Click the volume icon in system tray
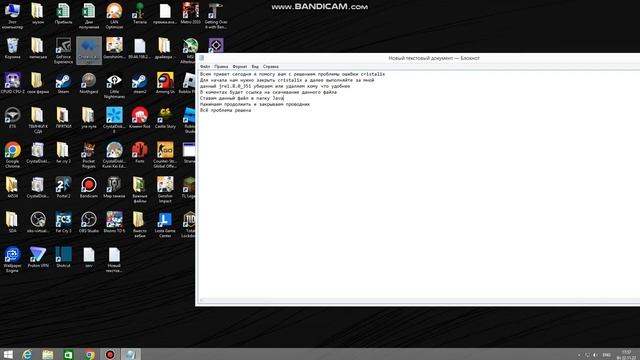Screen dimensions: 640x360 pos(596,355)
